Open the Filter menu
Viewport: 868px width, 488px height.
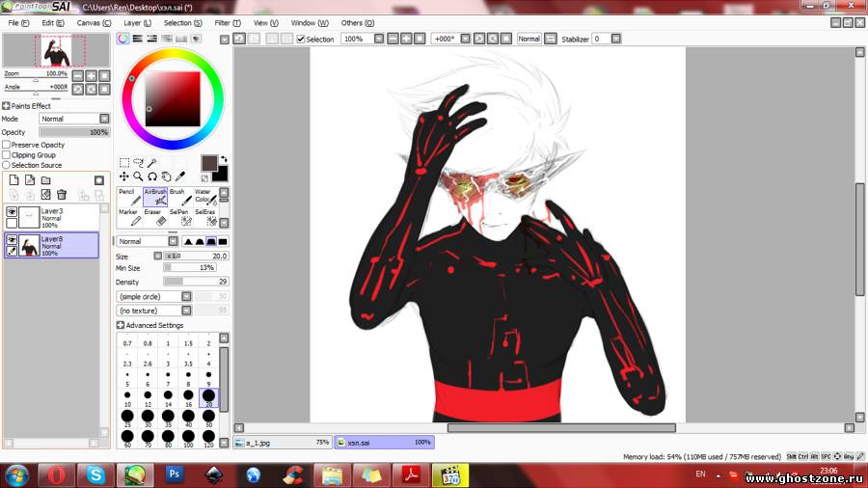228,23
